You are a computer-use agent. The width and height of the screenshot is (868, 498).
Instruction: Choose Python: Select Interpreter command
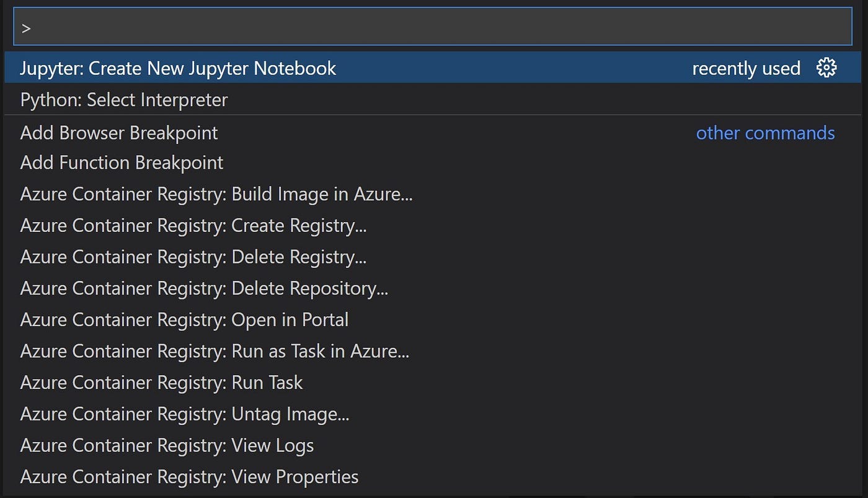433,99
